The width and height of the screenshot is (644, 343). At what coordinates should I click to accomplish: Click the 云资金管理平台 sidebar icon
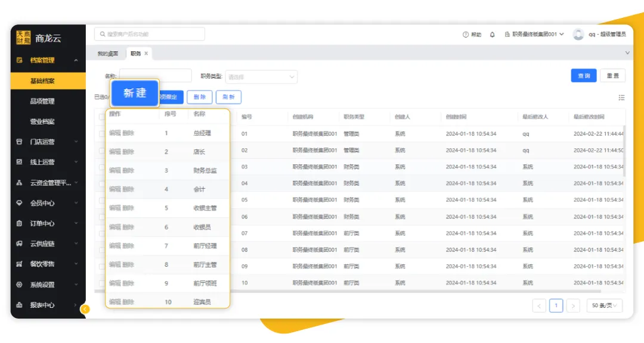[x=19, y=183]
